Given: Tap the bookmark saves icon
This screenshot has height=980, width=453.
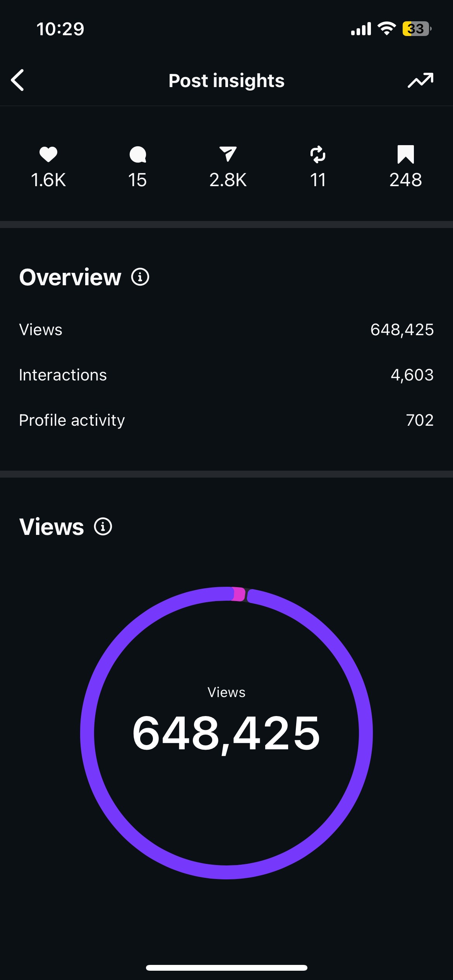Looking at the screenshot, I should point(405,154).
